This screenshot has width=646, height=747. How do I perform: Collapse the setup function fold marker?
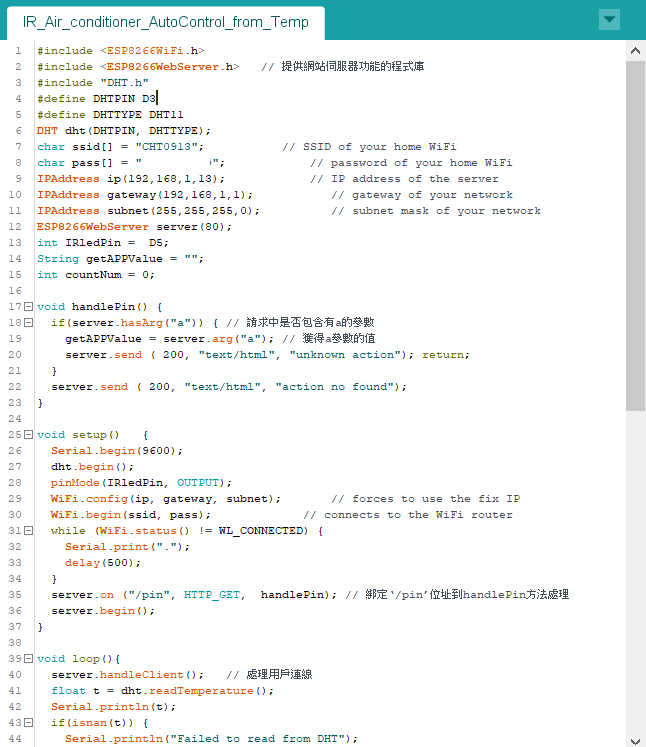(x=28, y=435)
